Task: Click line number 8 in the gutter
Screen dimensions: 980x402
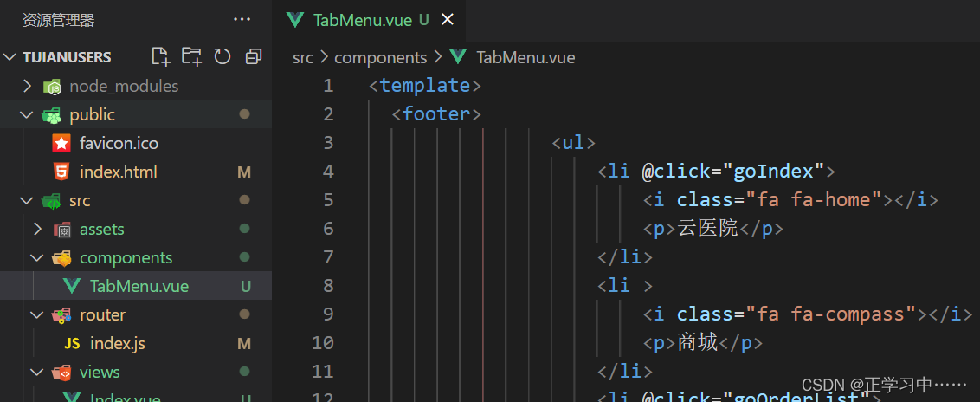Action: click(327, 286)
